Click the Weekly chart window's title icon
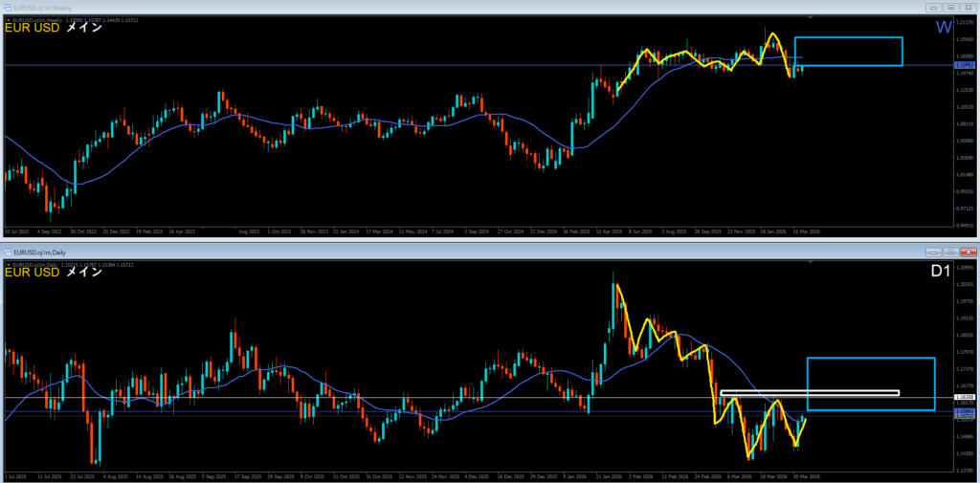980x483 pixels. click(x=8, y=8)
